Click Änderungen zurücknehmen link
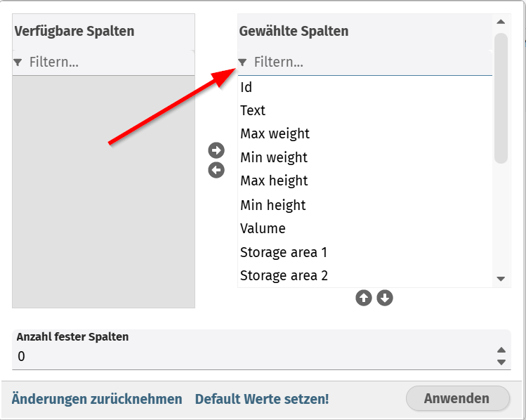Image resolution: width=526 pixels, height=420 pixels. [x=97, y=399]
